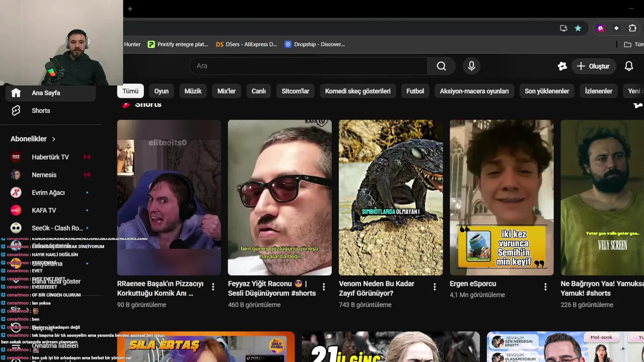This screenshot has height=362, width=644.
Task: Open the RRaenee Başak pizzacı short thumbnail
Action: pyautogui.click(x=169, y=198)
